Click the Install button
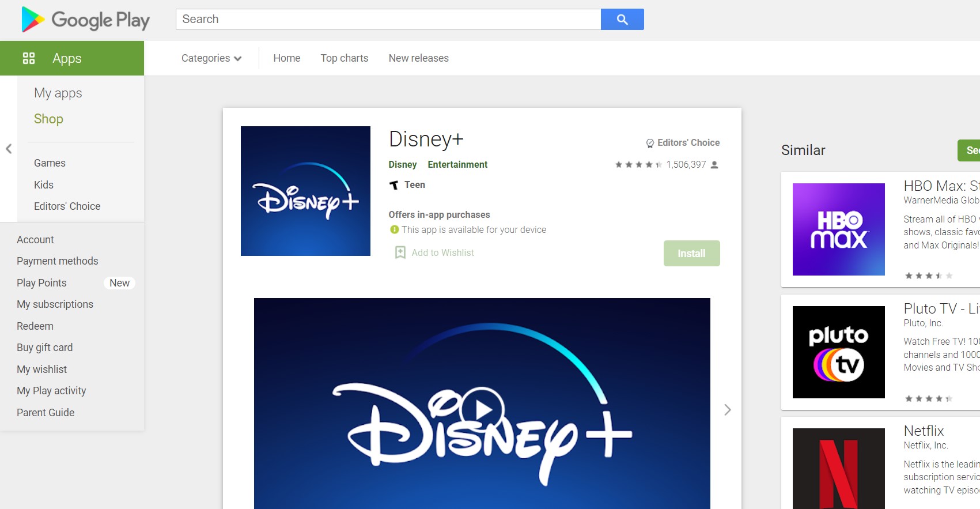This screenshot has width=980, height=509. pyautogui.click(x=691, y=254)
